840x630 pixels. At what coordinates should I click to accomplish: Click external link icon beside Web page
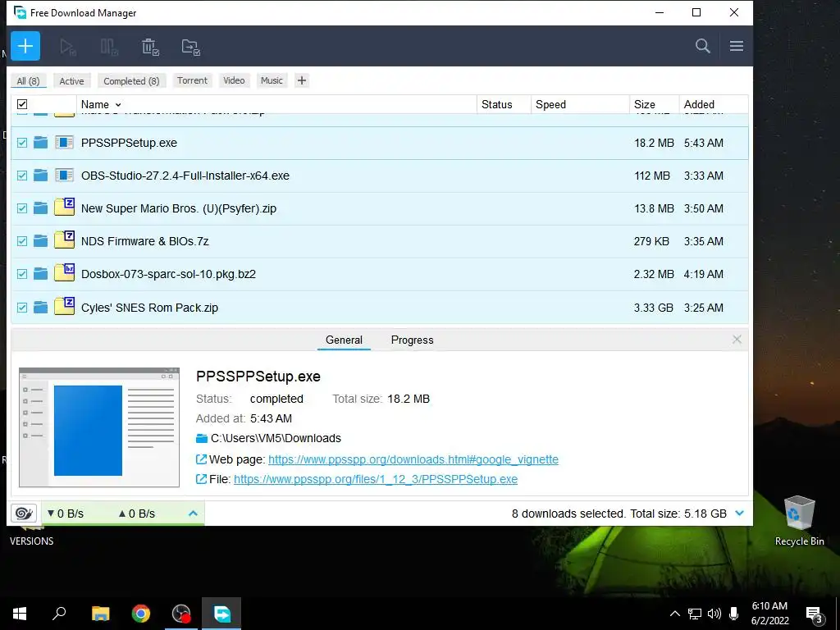pyautogui.click(x=202, y=459)
